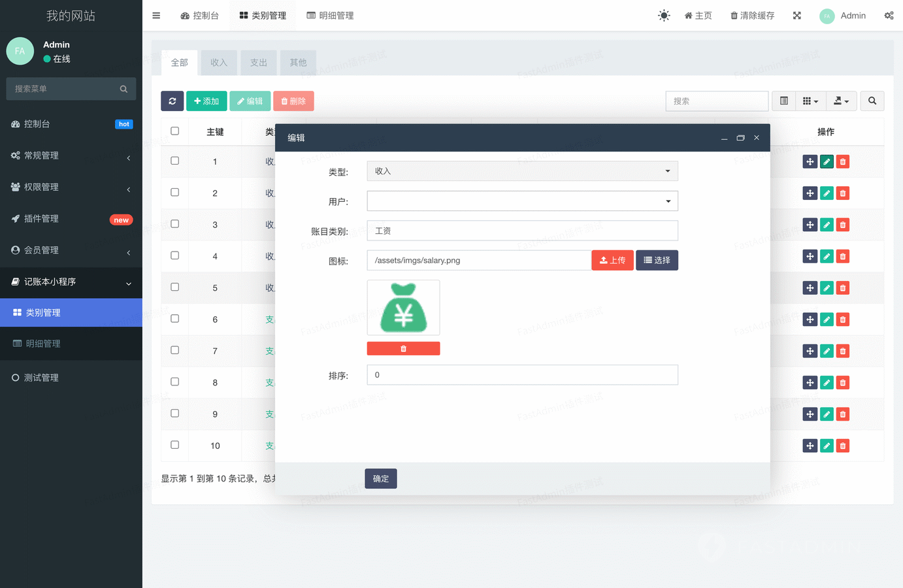Click green edit pencil icon in row 3

coord(827,225)
